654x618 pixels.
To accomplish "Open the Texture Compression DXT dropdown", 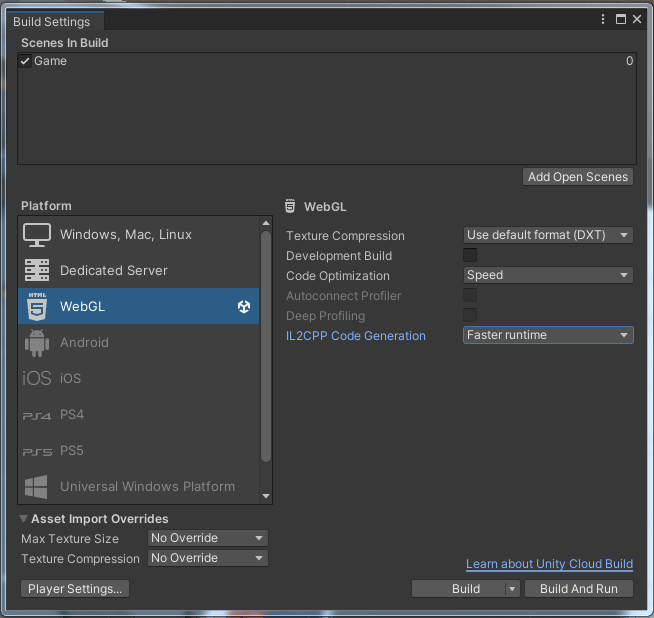I will coord(548,235).
